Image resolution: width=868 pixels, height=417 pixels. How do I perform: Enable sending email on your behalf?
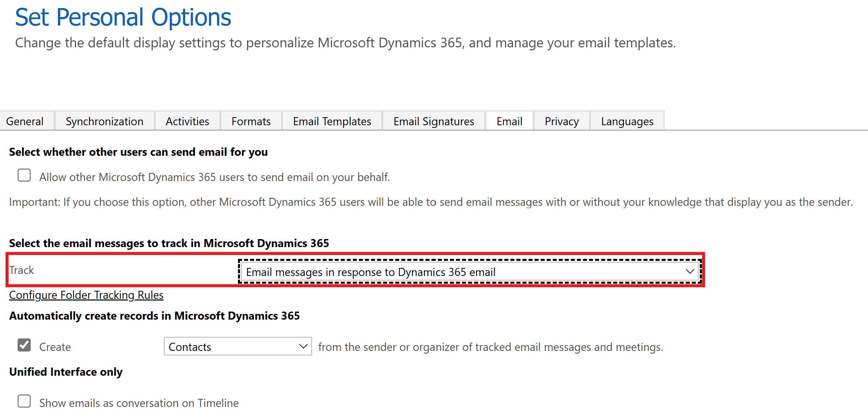coord(24,175)
